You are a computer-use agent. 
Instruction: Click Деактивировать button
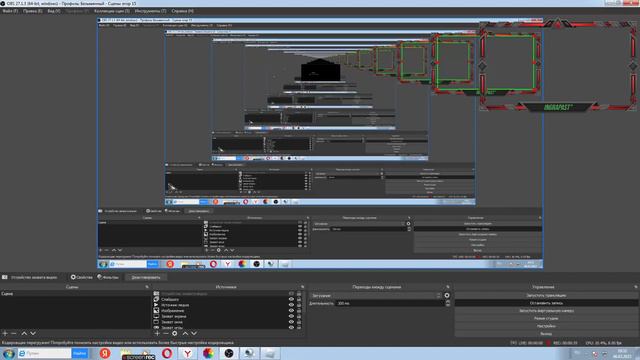146,277
